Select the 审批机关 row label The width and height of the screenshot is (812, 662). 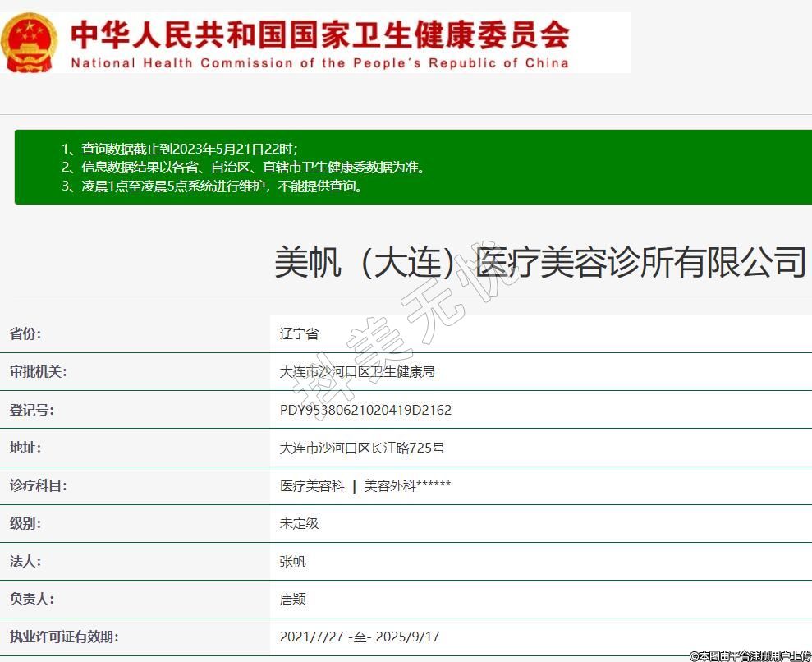38,371
